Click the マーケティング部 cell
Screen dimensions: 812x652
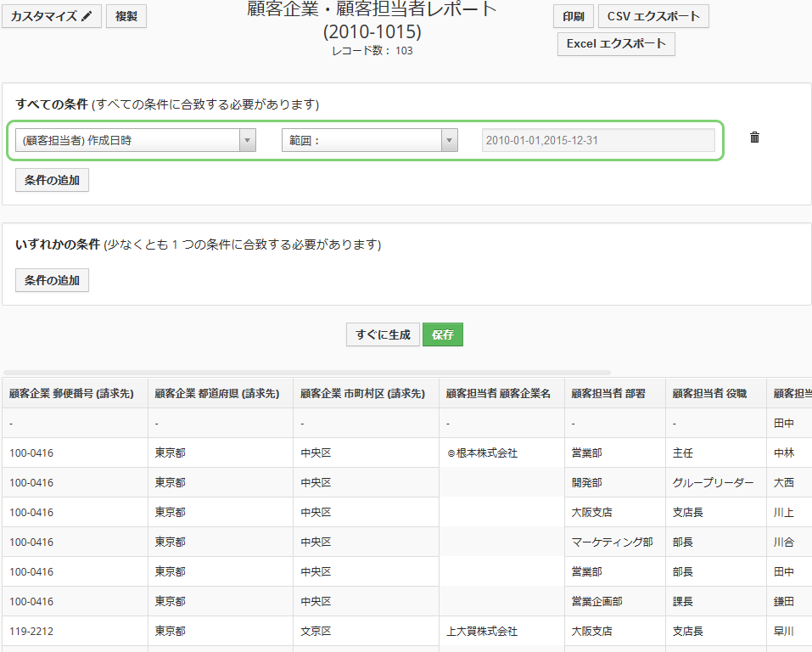click(x=614, y=542)
